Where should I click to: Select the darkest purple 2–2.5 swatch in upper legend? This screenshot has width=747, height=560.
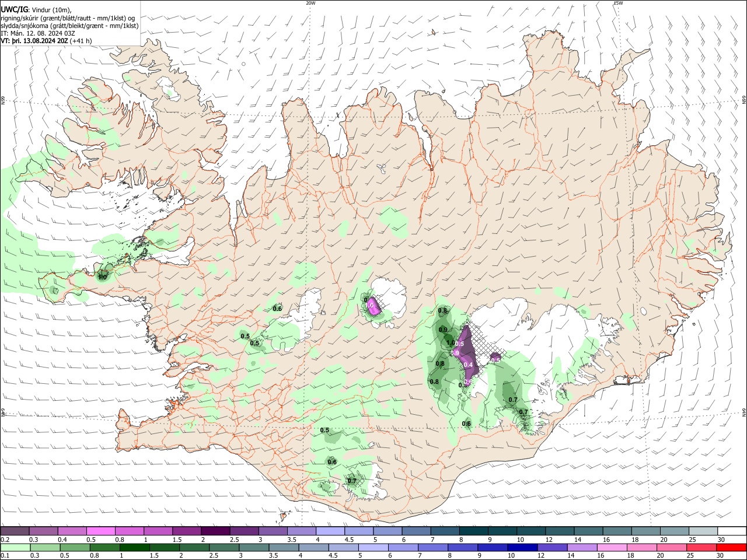coord(215,531)
